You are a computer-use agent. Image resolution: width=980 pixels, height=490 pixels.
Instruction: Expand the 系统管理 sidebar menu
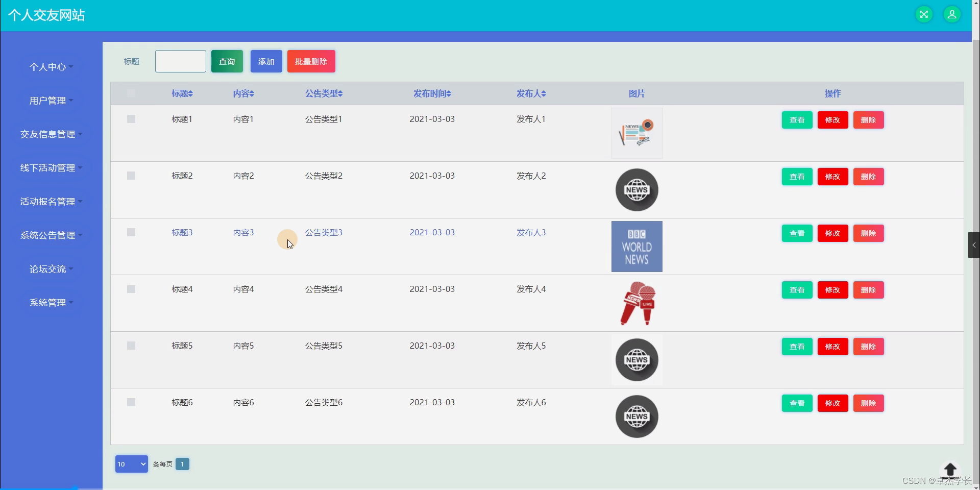(51, 303)
